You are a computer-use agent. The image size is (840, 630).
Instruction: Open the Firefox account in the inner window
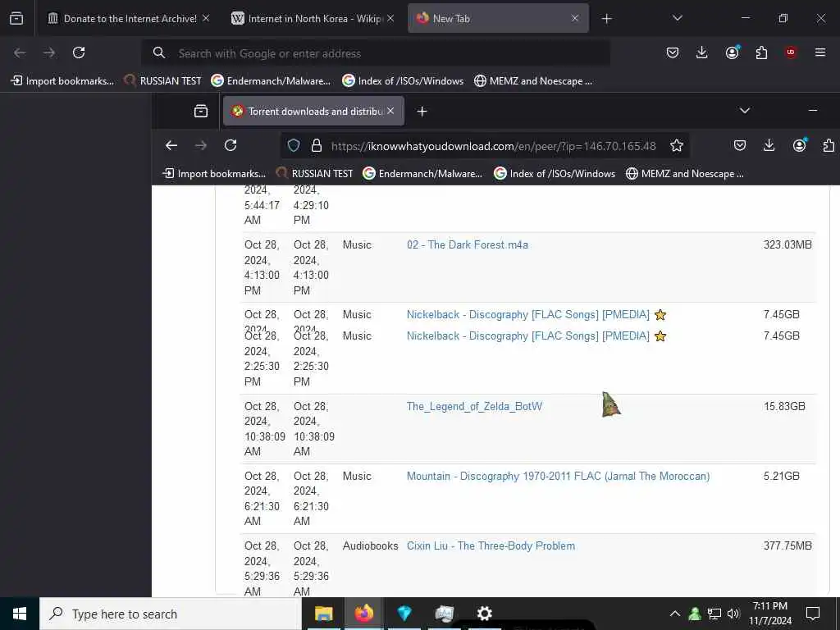[799, 145]
